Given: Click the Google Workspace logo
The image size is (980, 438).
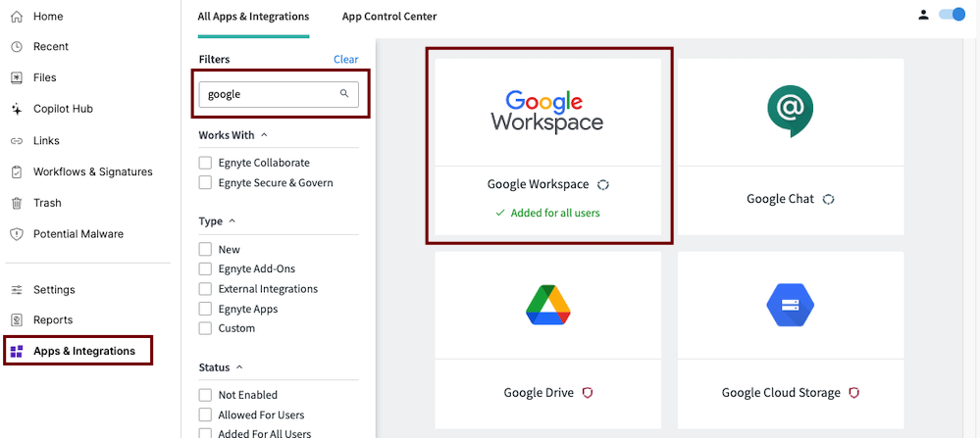Looking at the screenshot, I should [546, 111].
